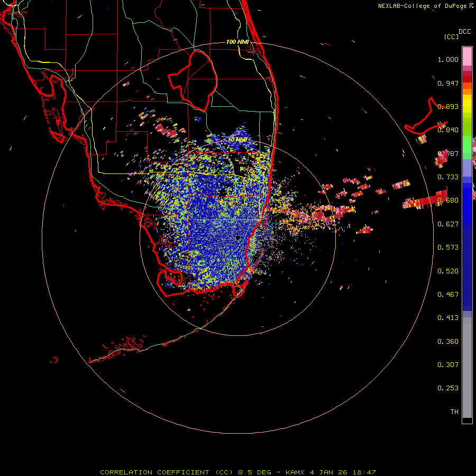Viewport: 476px width, 476px height.
Task: Click the [CC] unit label
Action: (x=451, y=36)
